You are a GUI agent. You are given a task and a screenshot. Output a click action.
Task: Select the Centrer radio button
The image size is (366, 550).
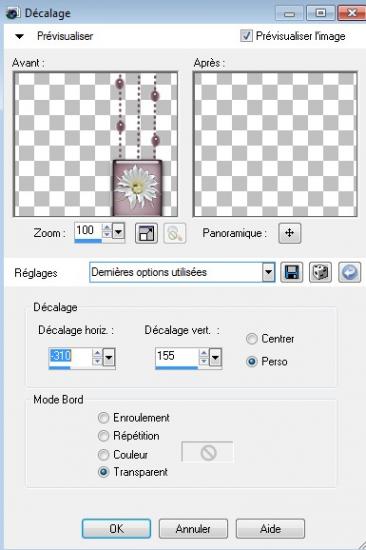252,339
